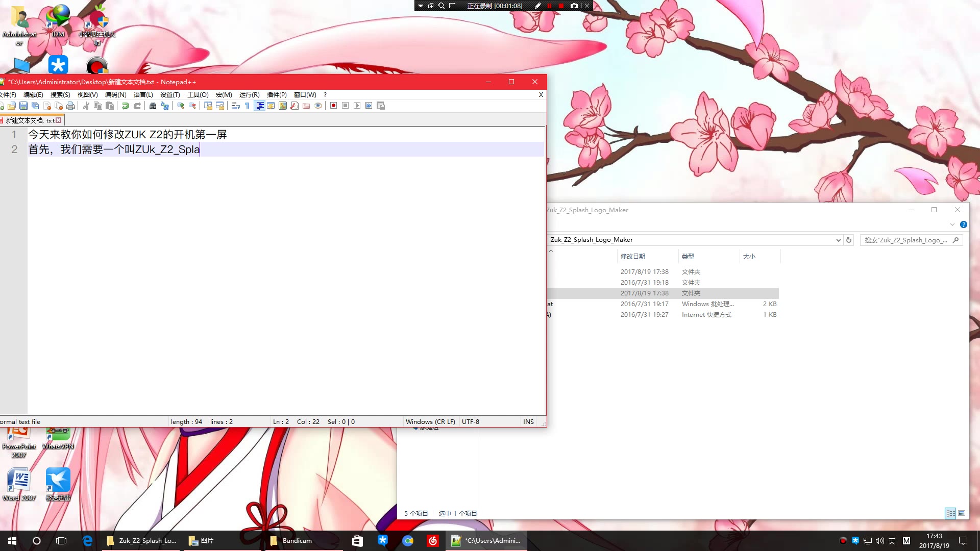Click the Open file icon in Notepad++ toolbar
The image size is (980, 551).
click(x=12, y=106)
